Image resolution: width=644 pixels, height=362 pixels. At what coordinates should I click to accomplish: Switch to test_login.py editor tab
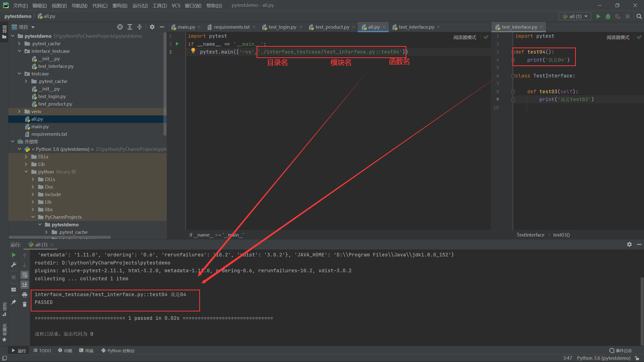tap(282, 27)
